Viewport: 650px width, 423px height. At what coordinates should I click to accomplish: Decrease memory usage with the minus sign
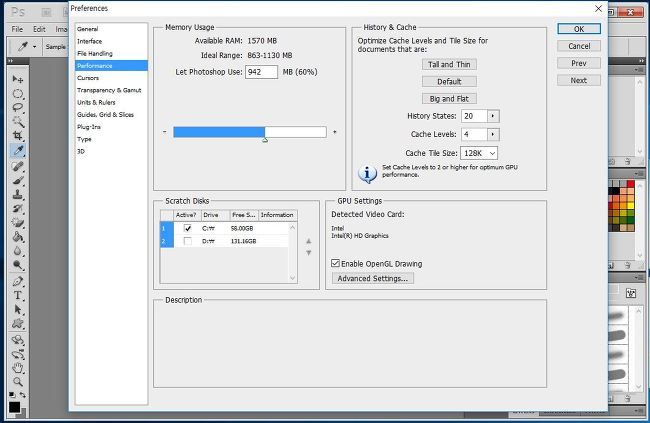165,132
